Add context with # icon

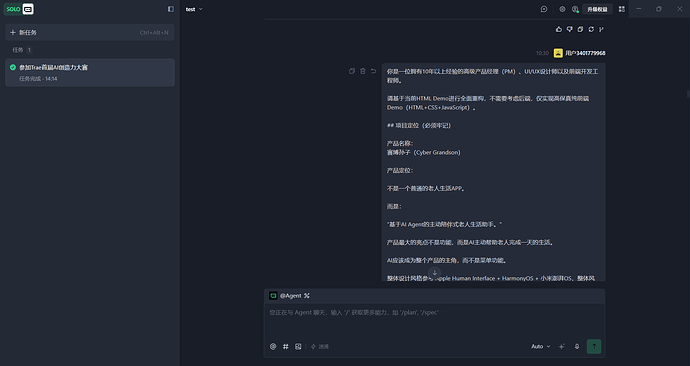click(286, 347)
